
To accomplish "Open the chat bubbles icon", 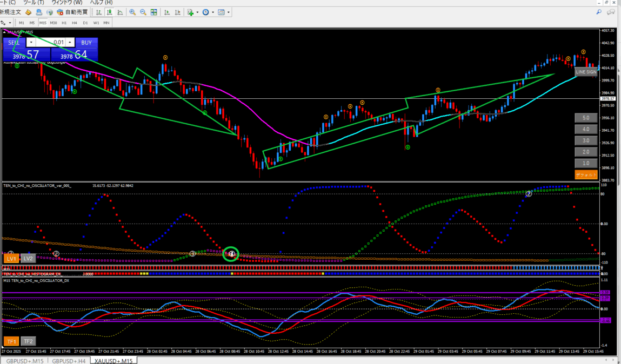I will point(612,12).
